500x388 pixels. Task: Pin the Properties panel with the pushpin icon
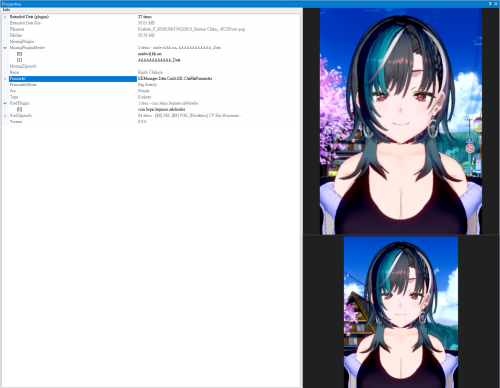point(490,4)
